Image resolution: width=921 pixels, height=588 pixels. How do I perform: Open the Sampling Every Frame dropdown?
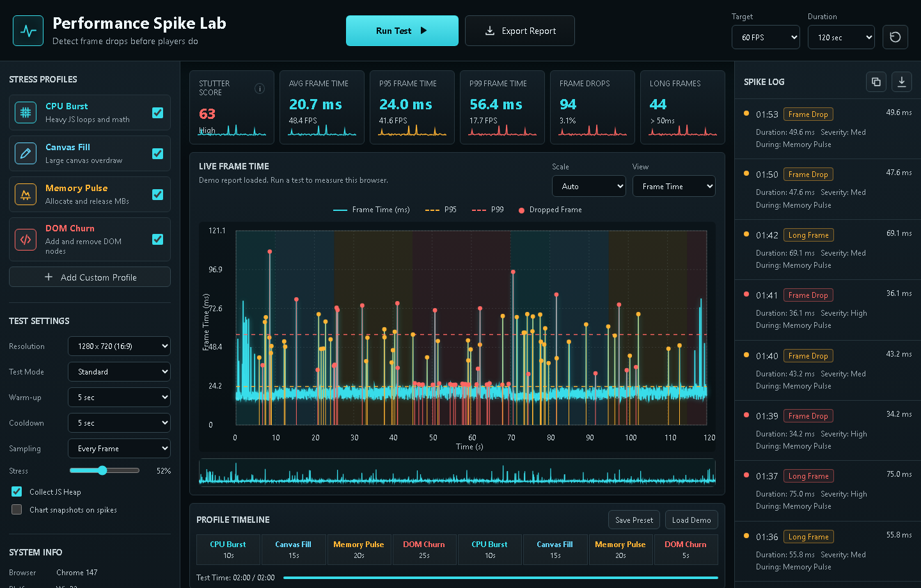coord(119,448)
